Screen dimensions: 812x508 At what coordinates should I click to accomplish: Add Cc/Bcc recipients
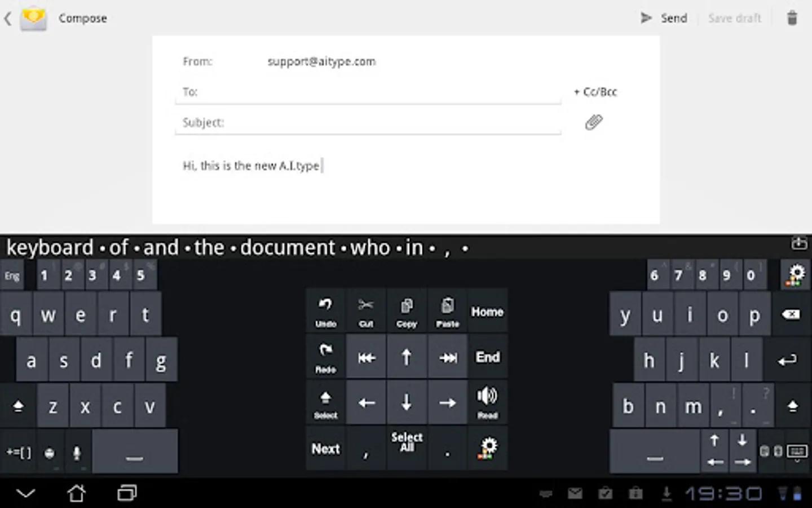pos(595,91)
